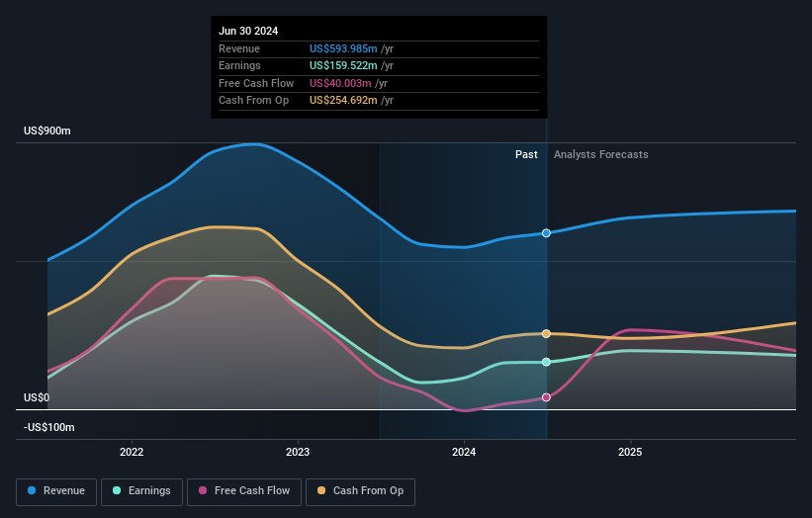Click the US$0 y-axis label
812x518 pixels.
click(x=37, y=397)
